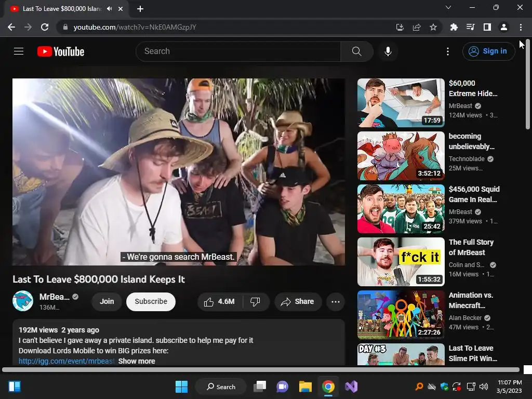Like the video with thumbs up
Screen dimensions: 532x399
point(219,302)
